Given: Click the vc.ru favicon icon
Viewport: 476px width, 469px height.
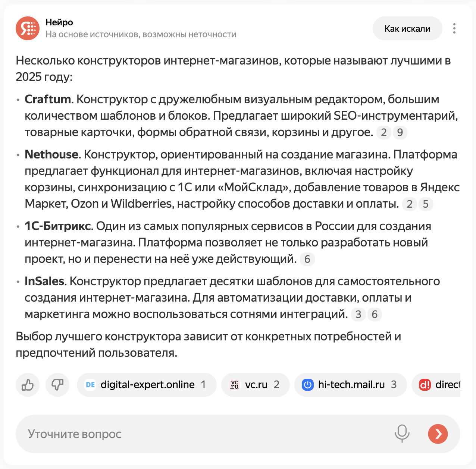Looking at the screenshot, I should (x=235, y=385).
